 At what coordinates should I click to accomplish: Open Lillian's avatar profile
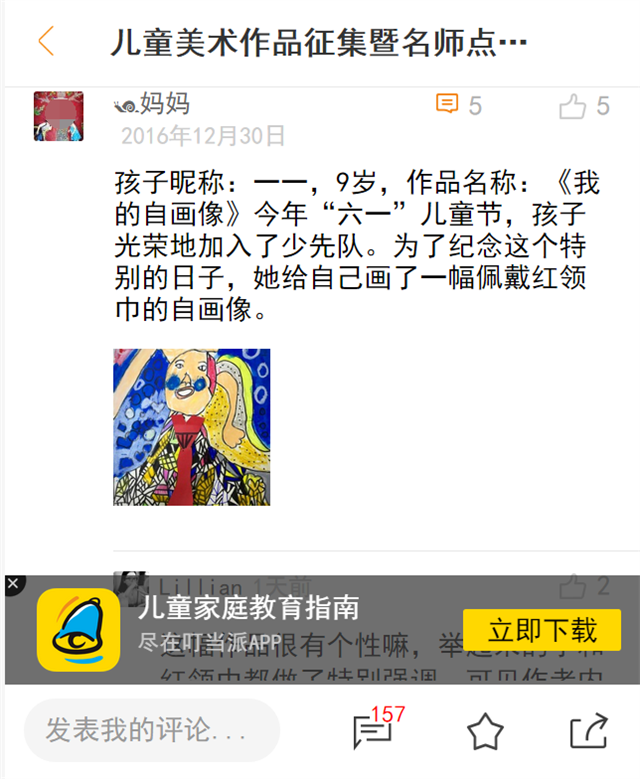[131, 587]
